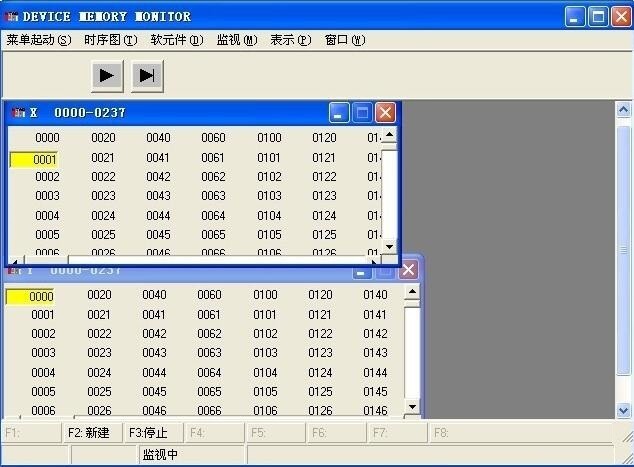Click the main workspace scroll down arrow
Image resolution: width=634 pixels, height=467 pixels.
pyautogui.click(x=623, y=410)
